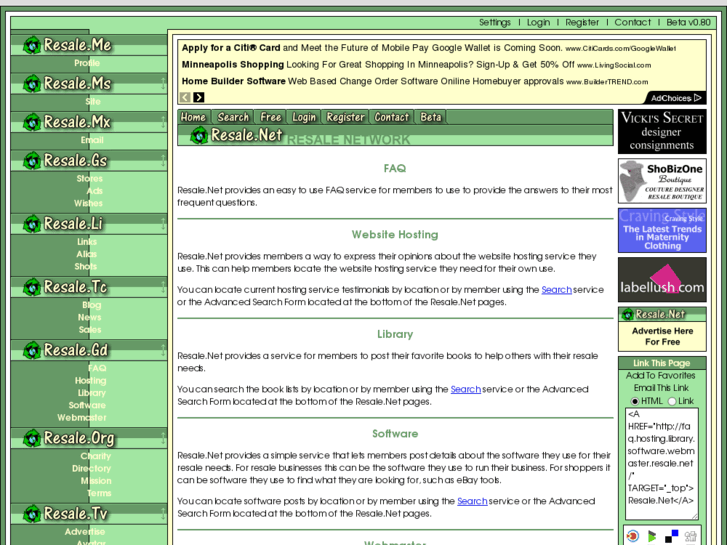The image size is (727, 545).
Task: Open the Apply for a Citi Card ad
Action: [x=429, y=48]
